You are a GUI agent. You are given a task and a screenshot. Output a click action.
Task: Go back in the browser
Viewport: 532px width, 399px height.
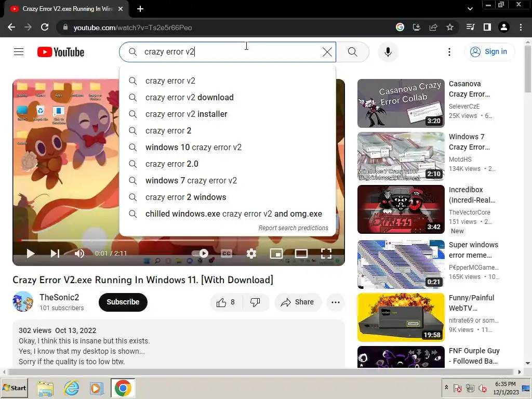(11, 28)
